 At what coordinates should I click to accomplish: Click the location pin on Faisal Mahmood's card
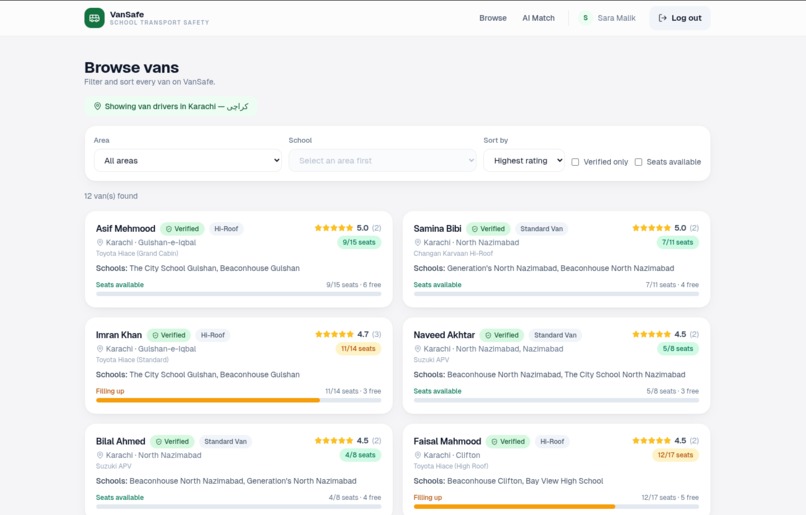coord(417,455)
